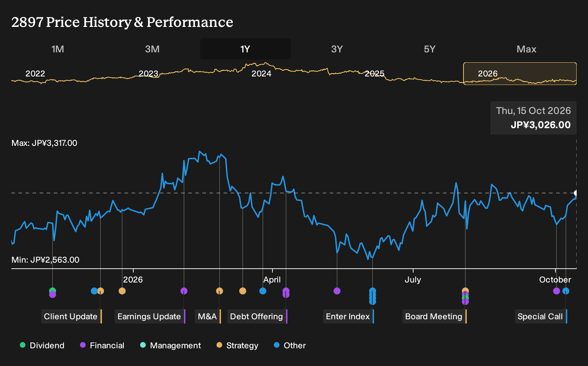The height and width of the screenshot is (366, 588).
Task: Click the price tooltip showing JP¥3,026.00
Action: pyautogui.click(x=534, y=118)
